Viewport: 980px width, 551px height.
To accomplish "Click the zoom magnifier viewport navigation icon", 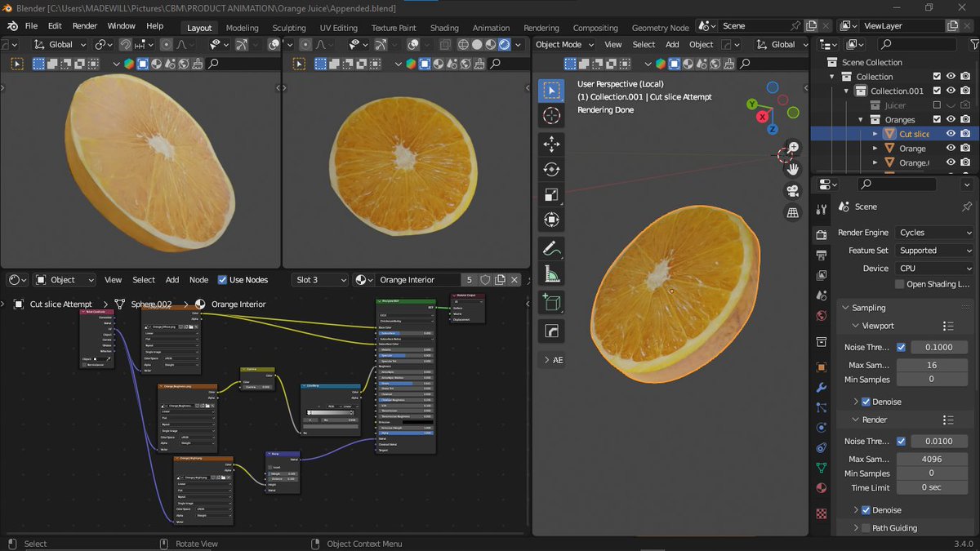I will point(792,148).
